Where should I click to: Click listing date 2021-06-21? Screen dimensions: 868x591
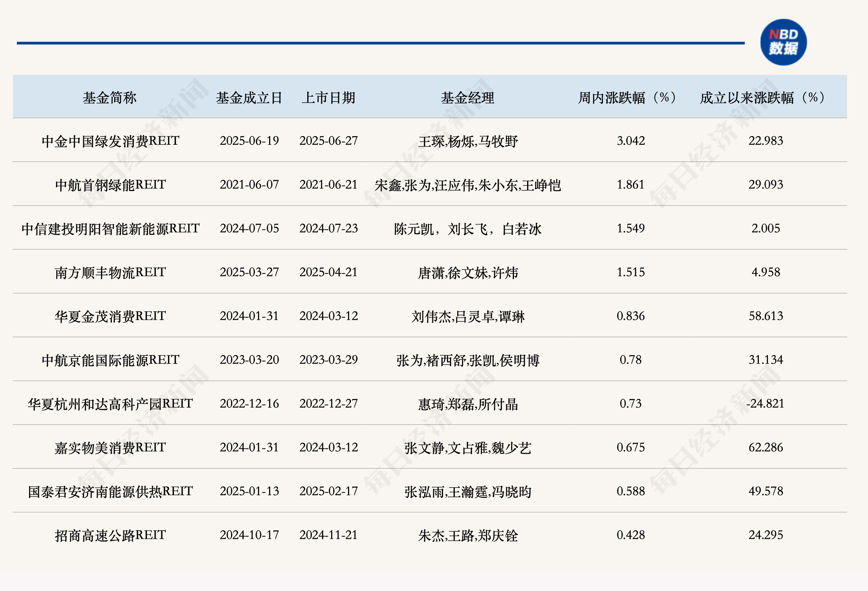coord(329,184)
